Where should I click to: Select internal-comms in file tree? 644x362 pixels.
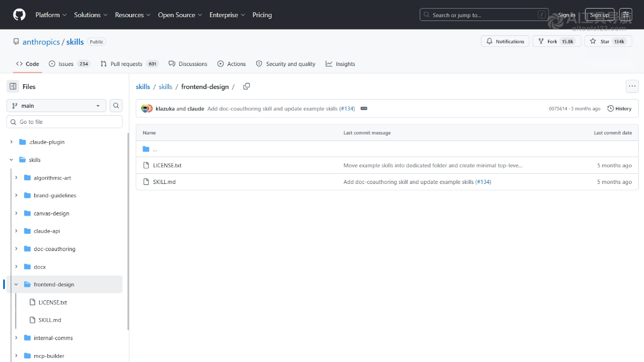53,338
